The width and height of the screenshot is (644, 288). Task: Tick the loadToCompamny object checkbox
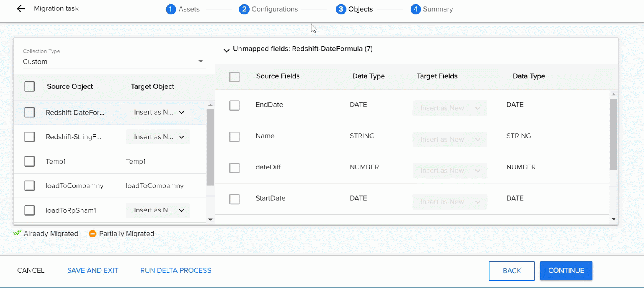coord(29,185)
